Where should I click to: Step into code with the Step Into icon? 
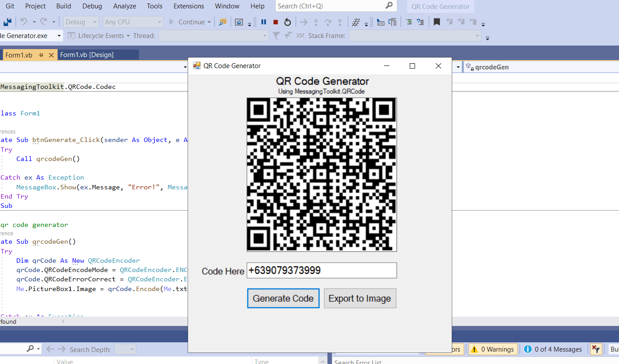(316, 22)
